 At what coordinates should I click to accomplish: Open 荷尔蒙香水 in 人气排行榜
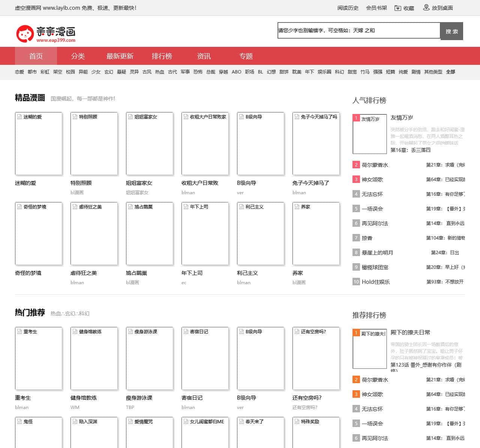[x=375, y=165]
